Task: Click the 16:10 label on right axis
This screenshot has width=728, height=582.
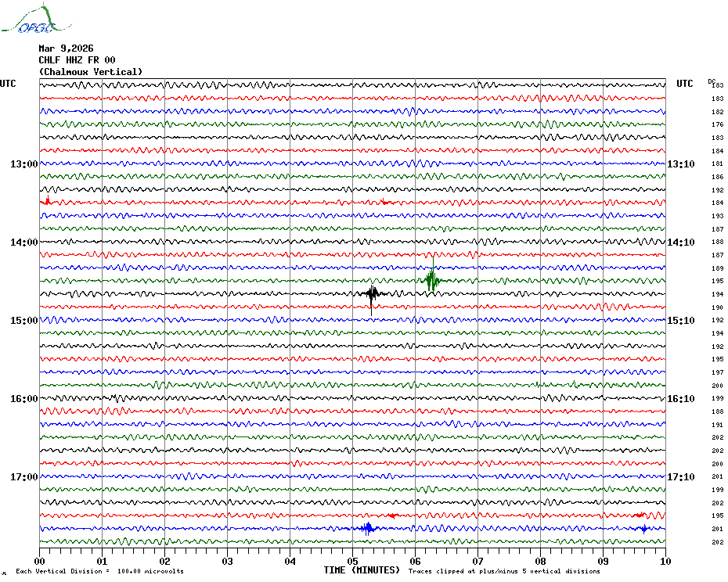Action: pos(681,399)
